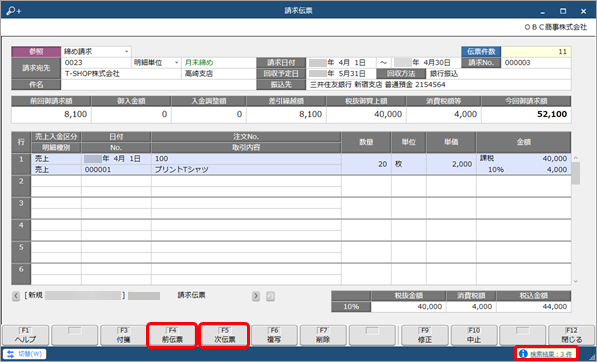Click the row 1 課税 tax label
Viewport: 597px width, 362px height.
pos(487,158)
